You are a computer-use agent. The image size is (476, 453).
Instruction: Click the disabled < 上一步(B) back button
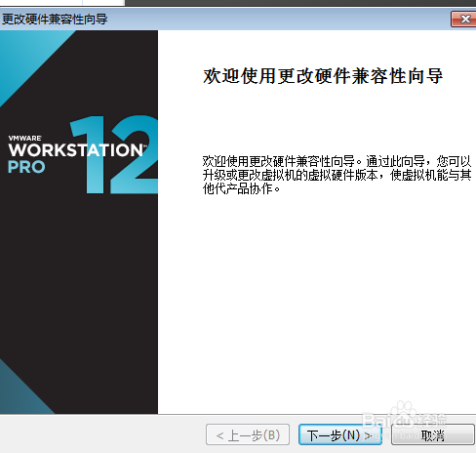click(248, 434)
